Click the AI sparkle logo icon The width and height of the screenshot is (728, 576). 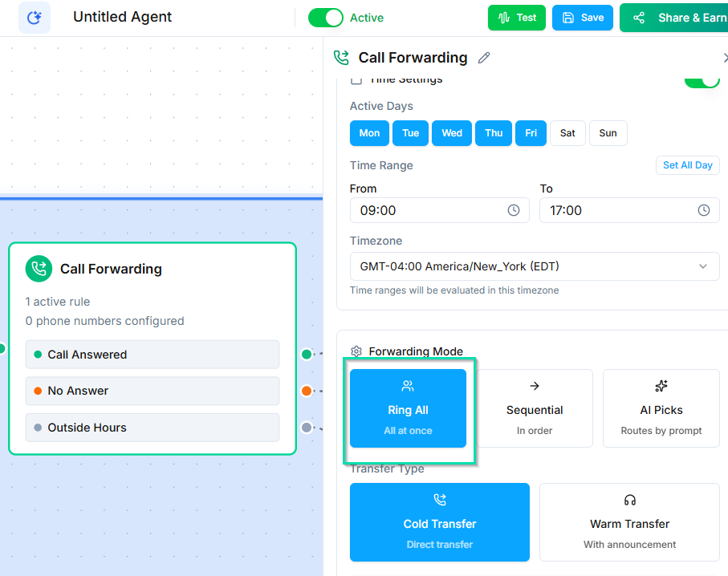point(35,18)
